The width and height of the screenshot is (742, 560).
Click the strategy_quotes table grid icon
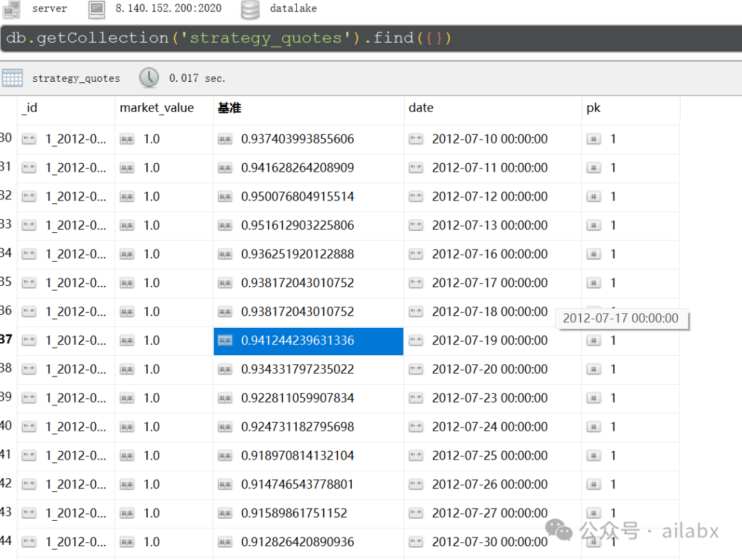tap(12, 78)
